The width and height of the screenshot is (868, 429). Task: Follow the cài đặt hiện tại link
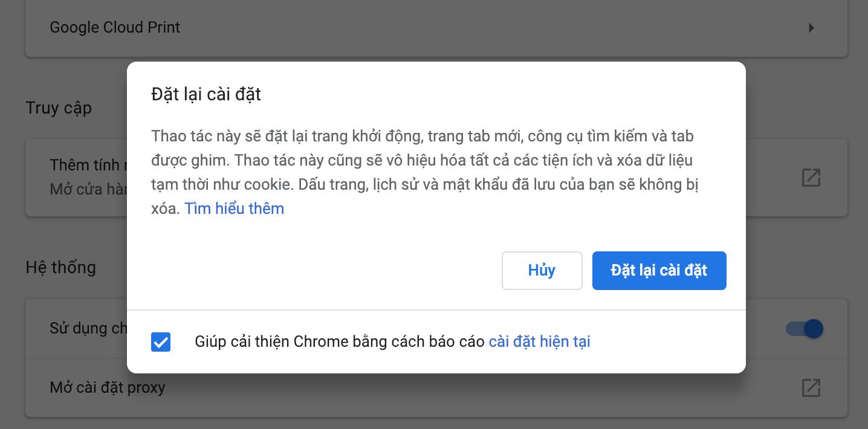click(539, 342)
